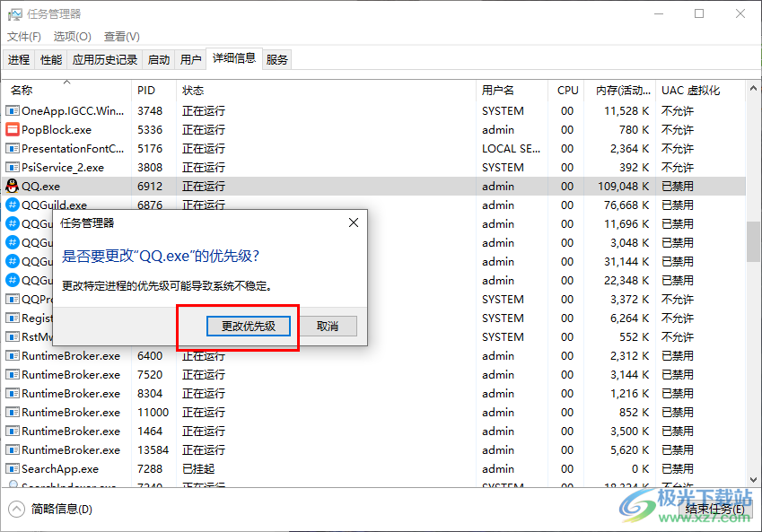Select PsiService_2.exe process name
Image resolution: width=762 pixels, height=532 pixels.
pyautogui.click(x=63, y=168)
